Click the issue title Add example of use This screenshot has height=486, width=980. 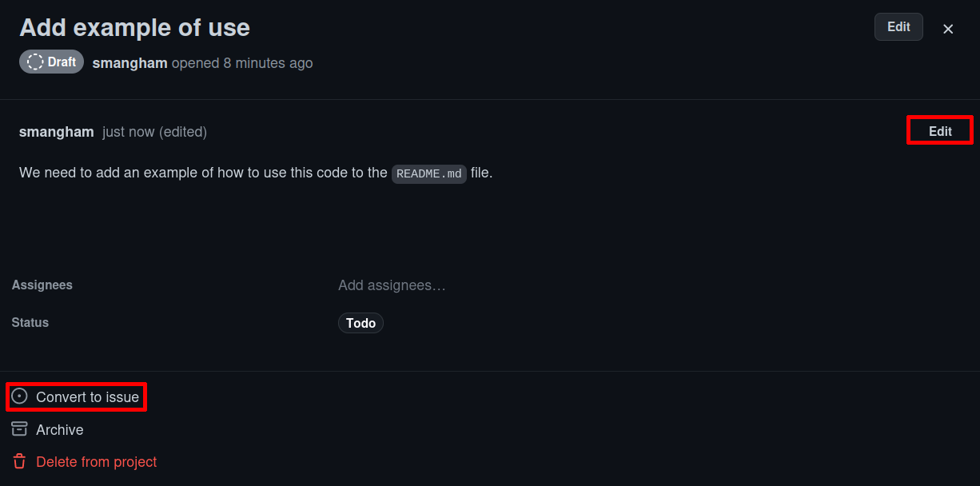point(133,27)
